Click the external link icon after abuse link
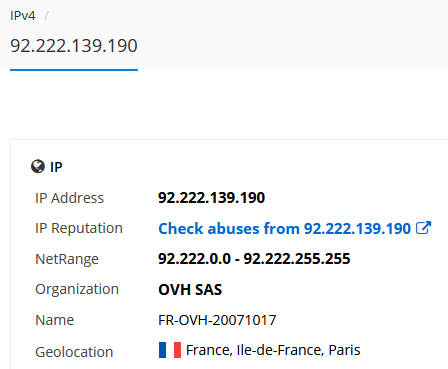Viewport: 448px width, 369px height. [423, 228]
